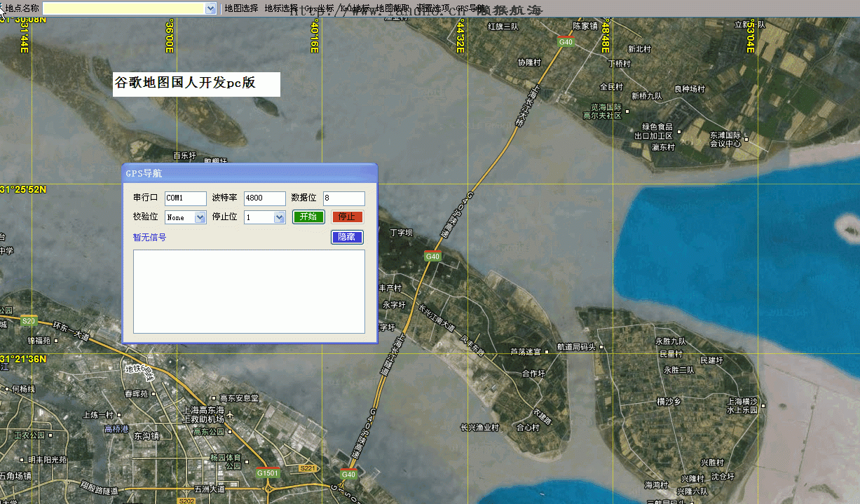
Task: Click the 东沟镇 map label
Action: click(x=145, y=436)
